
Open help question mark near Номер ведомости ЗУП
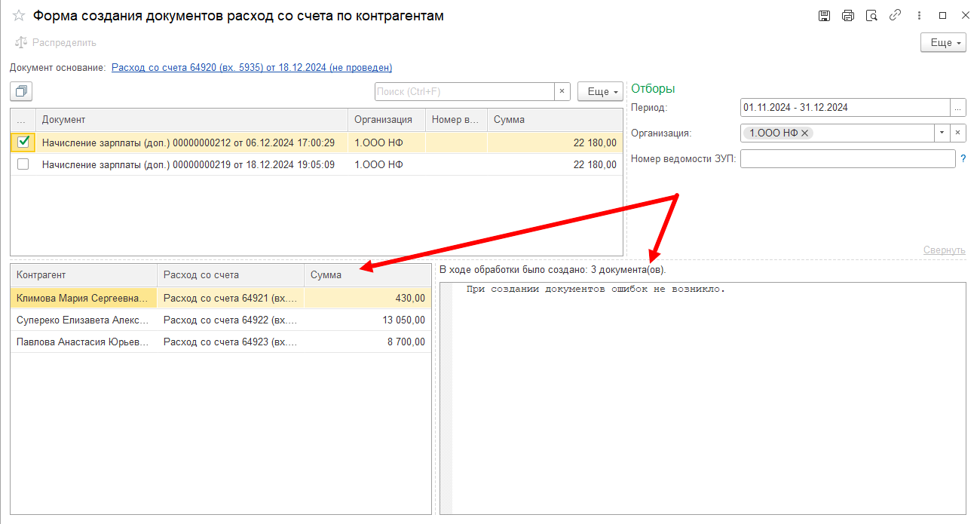pos(963,158)
